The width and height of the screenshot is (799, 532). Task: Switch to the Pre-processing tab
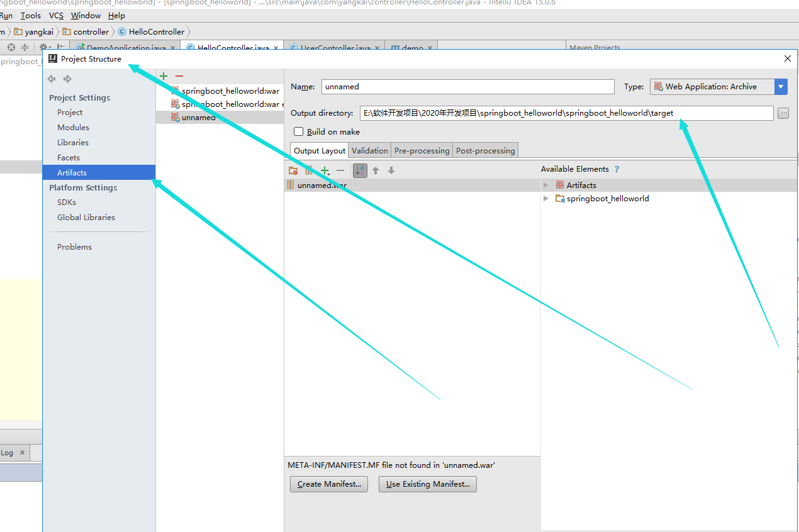(422, 150)
